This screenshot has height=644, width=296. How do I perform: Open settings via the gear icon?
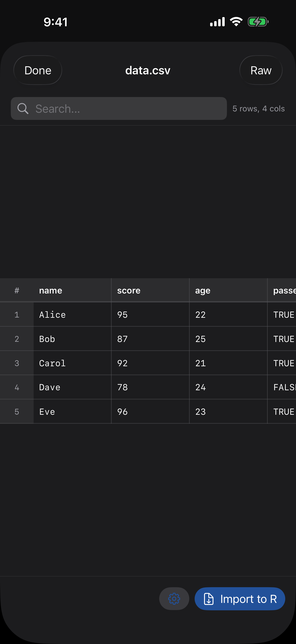coord(174,599)
